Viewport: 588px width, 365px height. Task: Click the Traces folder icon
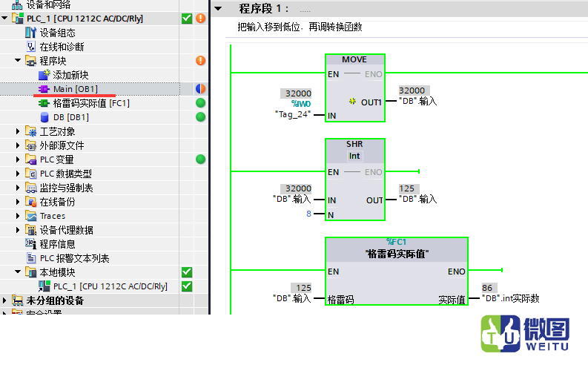click(x=30, y=216)
